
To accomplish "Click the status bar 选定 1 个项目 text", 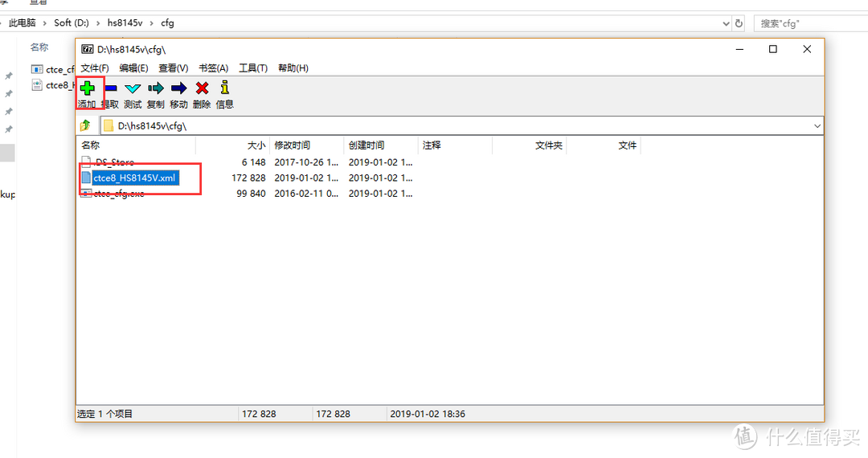I will [x=104, y=414].
